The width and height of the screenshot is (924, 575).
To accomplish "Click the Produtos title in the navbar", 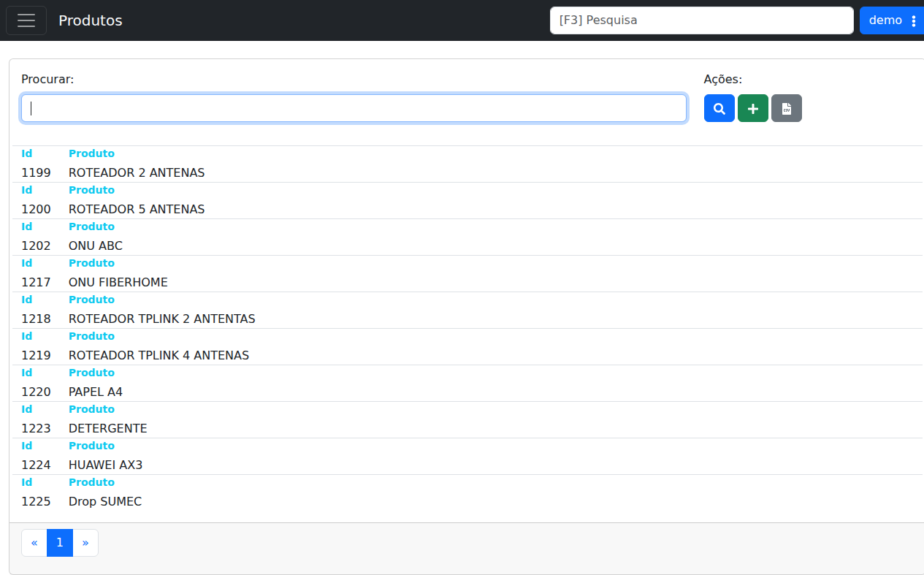I will pyautogui.click(x=91, y=20).
